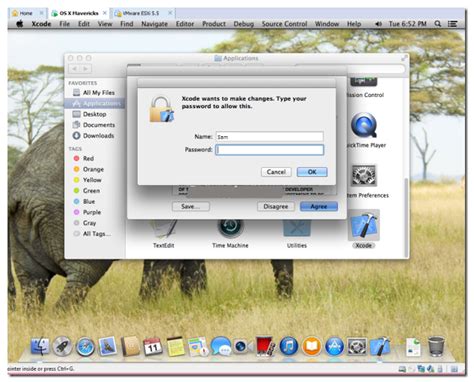The image size is (474, 382).
Task: Open the Debug menu
Action: tap(244, 24)
